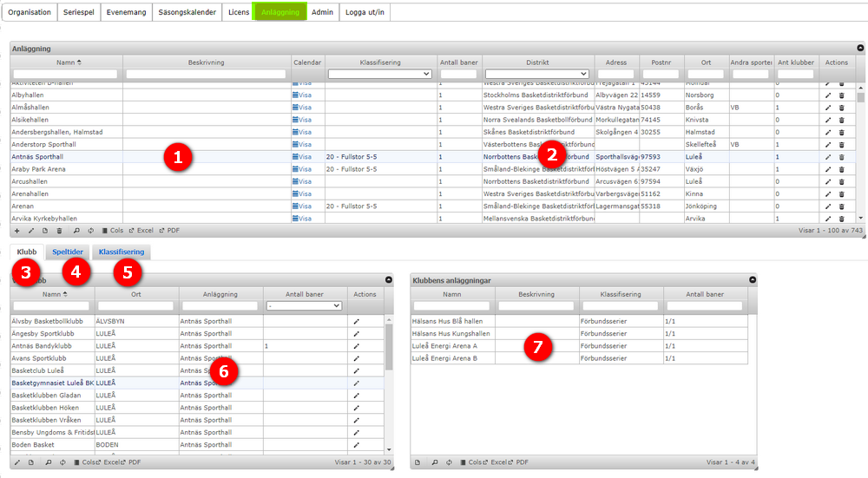
Task: Open the Organisation menu tab
Action: (30, 12)
